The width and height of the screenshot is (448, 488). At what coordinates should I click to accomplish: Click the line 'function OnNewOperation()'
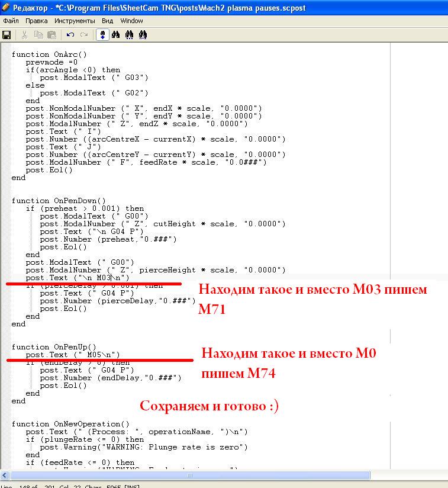coord(70,424)
